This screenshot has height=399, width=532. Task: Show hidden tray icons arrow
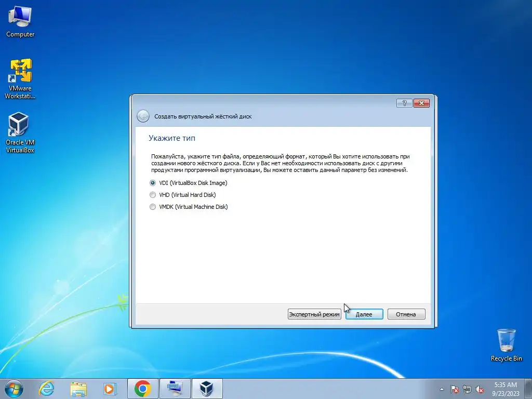click(442, 389)
